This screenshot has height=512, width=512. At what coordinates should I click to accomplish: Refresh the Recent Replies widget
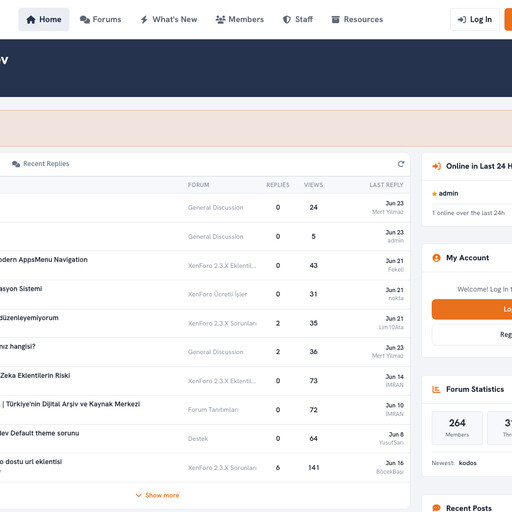[x=401, y=164]
